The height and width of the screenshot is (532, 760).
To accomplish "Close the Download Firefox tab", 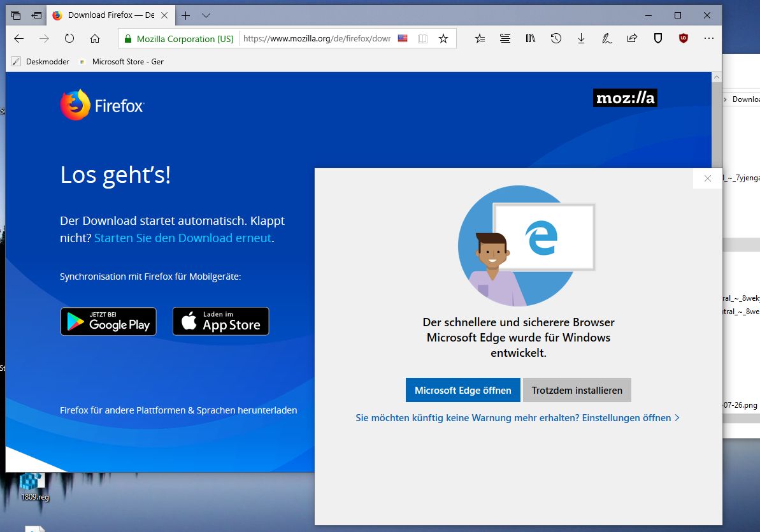I will click(164, 15).
